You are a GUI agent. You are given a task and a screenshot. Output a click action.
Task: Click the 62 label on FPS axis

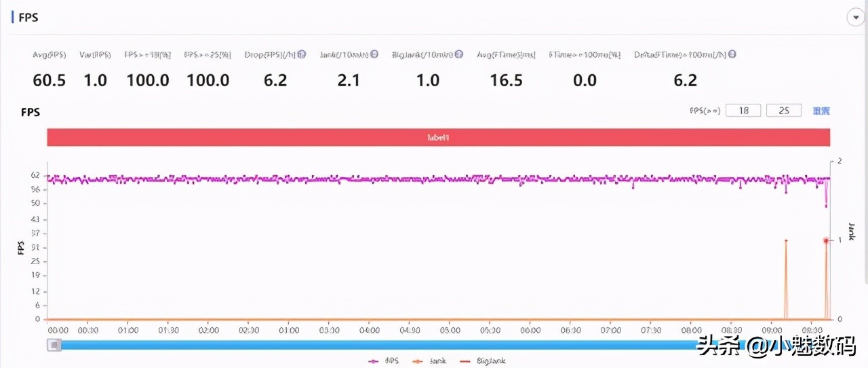click(35, 175)
